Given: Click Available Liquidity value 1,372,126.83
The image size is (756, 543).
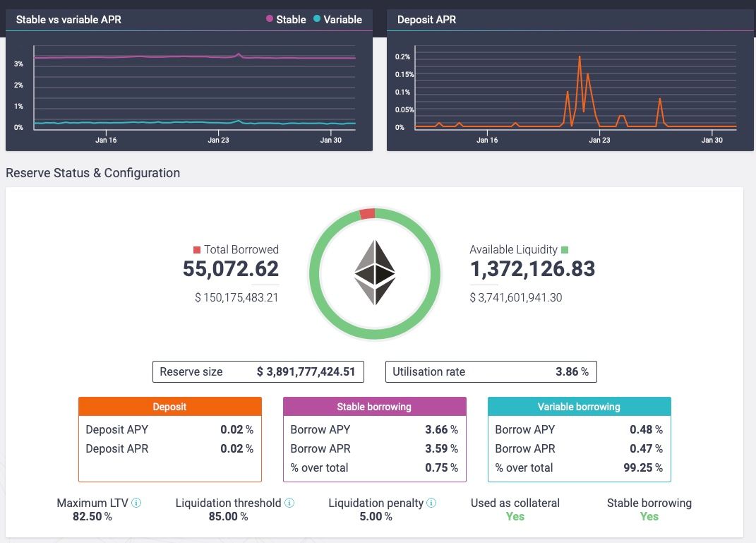Looking at the screenshot, I should coord(532,269).
